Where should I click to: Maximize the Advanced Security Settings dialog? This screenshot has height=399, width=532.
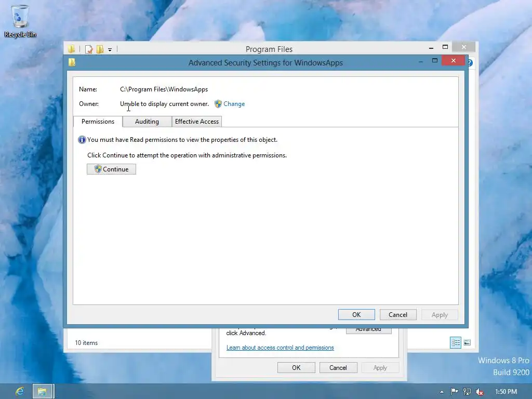click(x=435, y=60)
